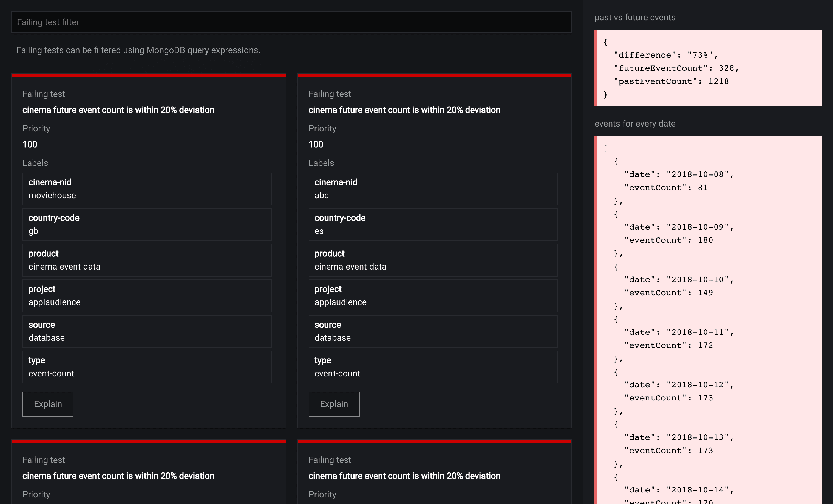This screenshot has height=504, width=833.
Task: Click Explain on the abc cinema failing test
Action: pyautogui.click(x=334, y=404)
